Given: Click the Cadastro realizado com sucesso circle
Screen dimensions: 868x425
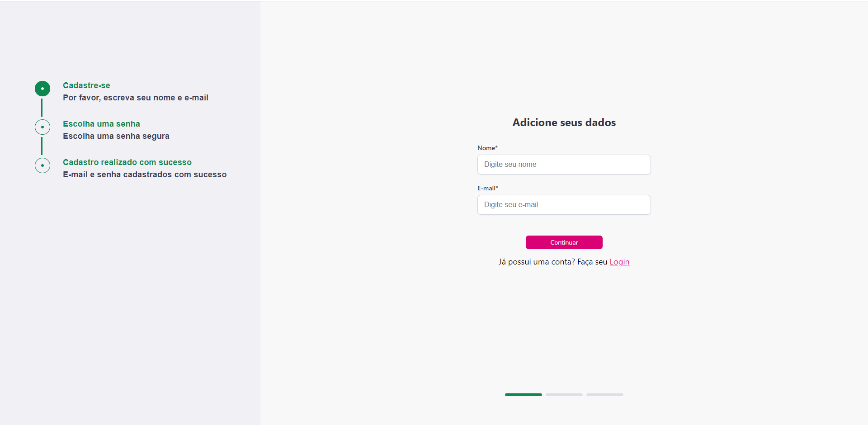Looking at the screenshot, I should pos(42,165).
